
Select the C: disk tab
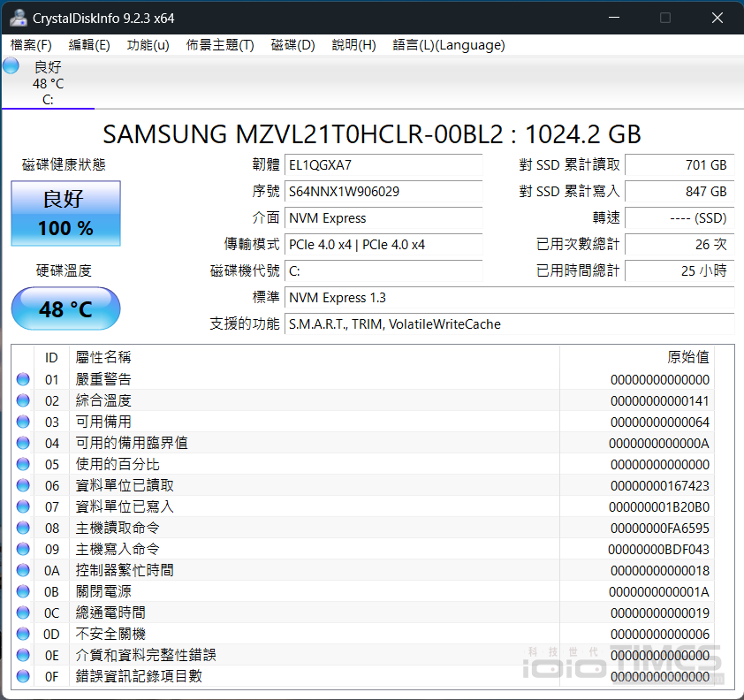tap(48, 84)
